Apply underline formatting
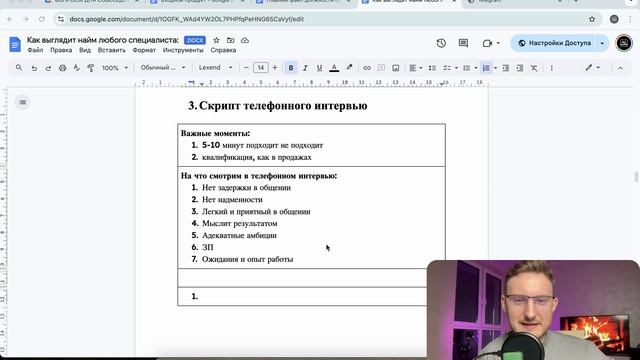Viewport: 640px width, 360px height. [319, 68]
